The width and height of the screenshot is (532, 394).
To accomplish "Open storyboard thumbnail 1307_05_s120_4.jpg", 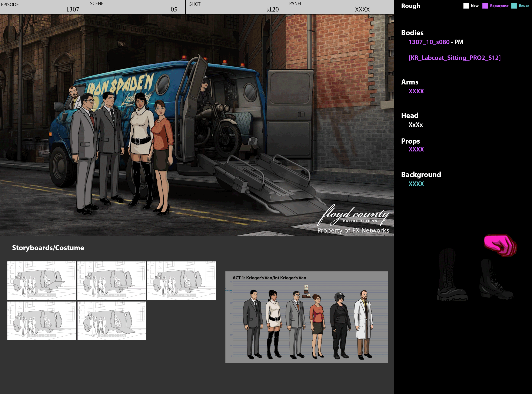I will 41,321.
